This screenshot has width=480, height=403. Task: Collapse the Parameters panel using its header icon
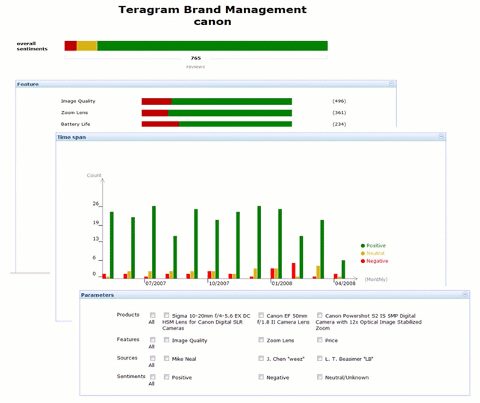click(465, 294)
